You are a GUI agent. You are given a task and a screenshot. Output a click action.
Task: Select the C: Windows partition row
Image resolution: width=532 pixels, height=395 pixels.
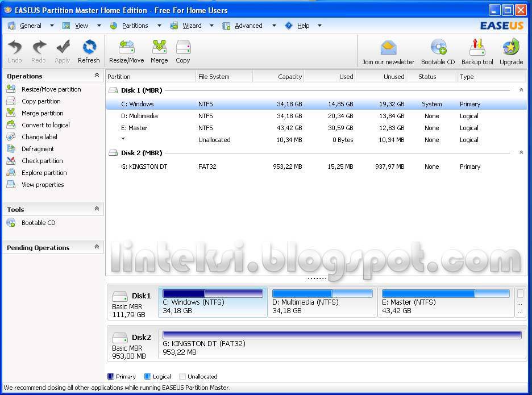pyautogui.click(x=316, y=104)
